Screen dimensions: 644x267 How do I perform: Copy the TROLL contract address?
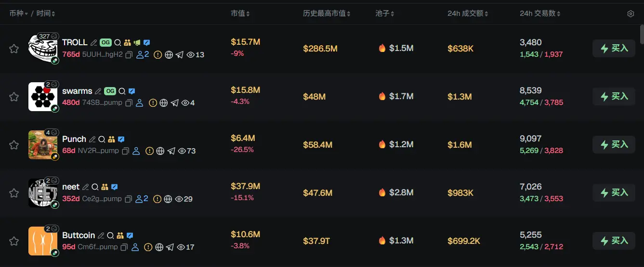pos(129,55)
